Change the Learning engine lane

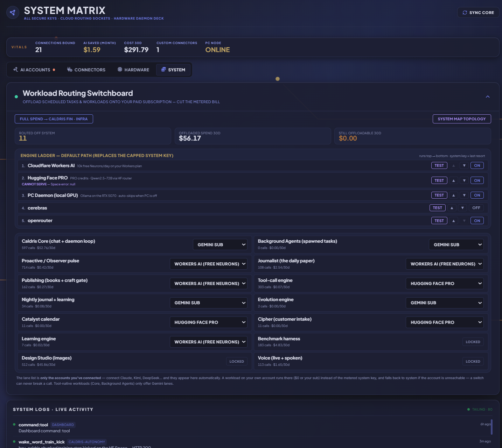(209, 342)
